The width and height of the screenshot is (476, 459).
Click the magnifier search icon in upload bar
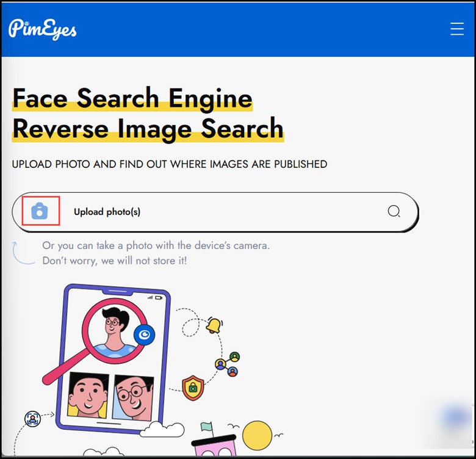point(394,212)
